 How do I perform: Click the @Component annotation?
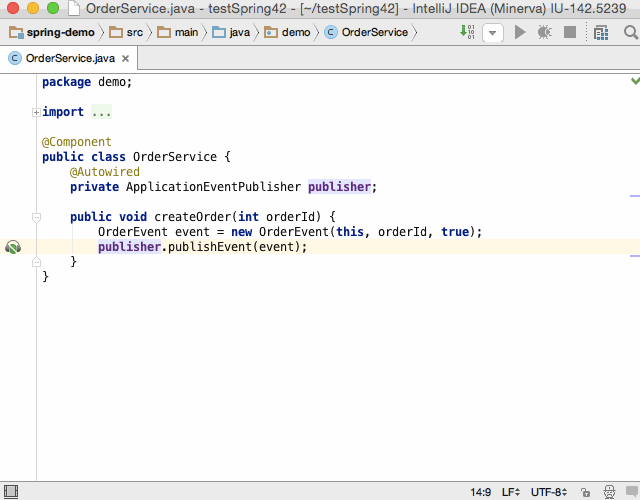click(x=77, y=142)
